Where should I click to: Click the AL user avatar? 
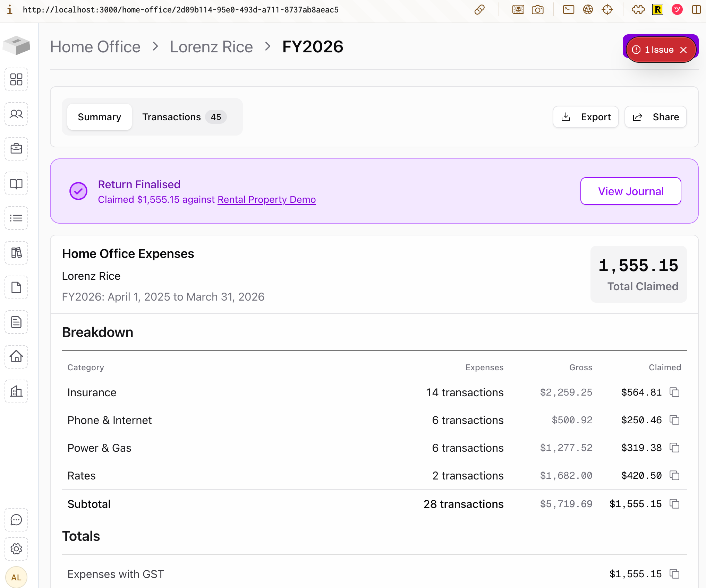point(16,577)
